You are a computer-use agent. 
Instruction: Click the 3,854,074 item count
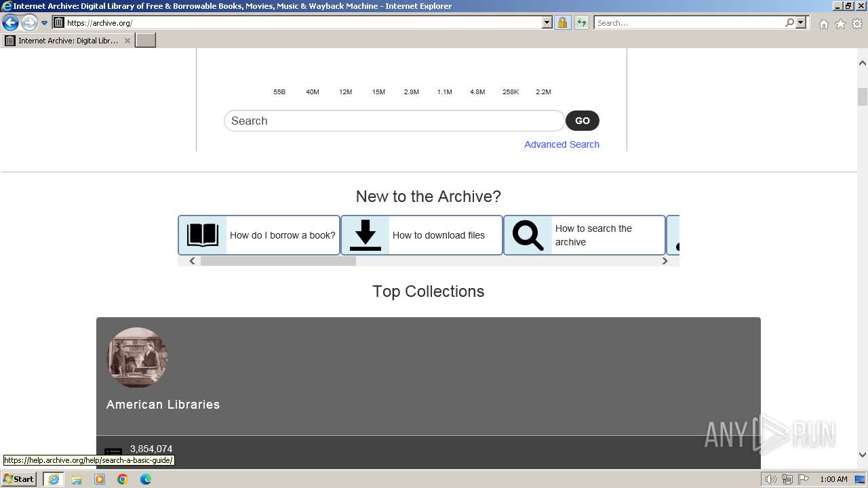pyautogui.click(x=151, y=449)
